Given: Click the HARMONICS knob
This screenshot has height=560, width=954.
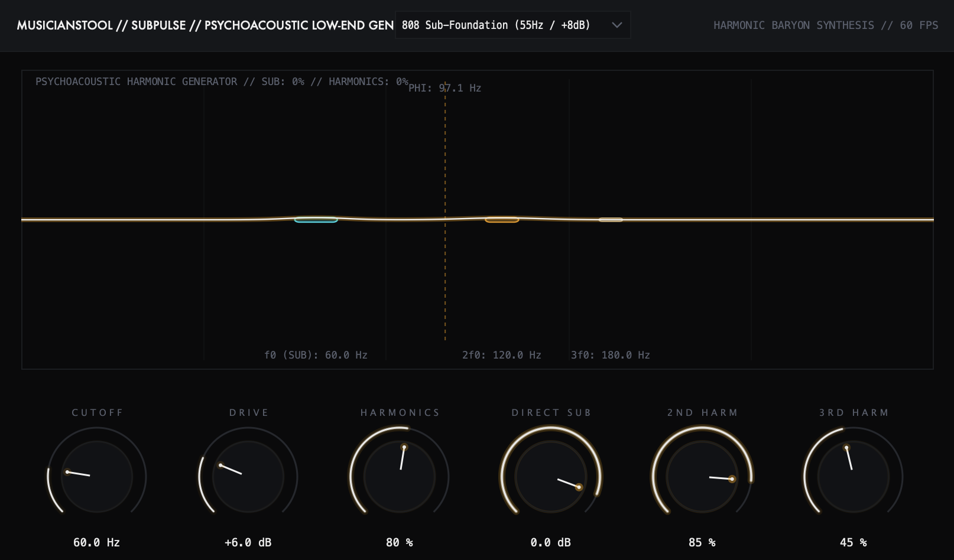Looking at the screenshot, I should tap(400, 476).
